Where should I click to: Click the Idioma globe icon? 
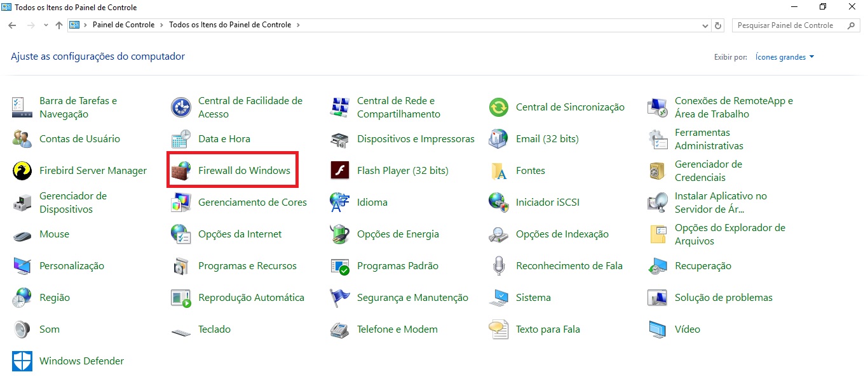click(340, 203)
